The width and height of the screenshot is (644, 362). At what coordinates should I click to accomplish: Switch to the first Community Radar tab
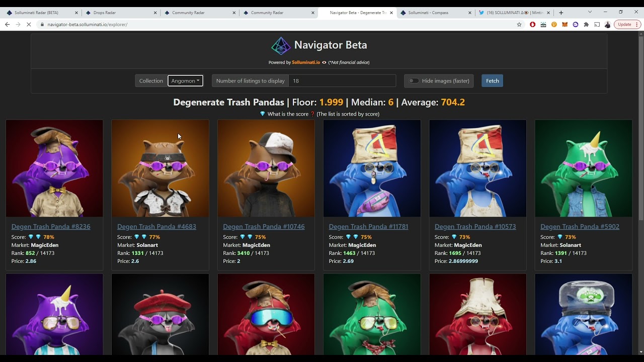pyautogui.click(x=200, y=13)
